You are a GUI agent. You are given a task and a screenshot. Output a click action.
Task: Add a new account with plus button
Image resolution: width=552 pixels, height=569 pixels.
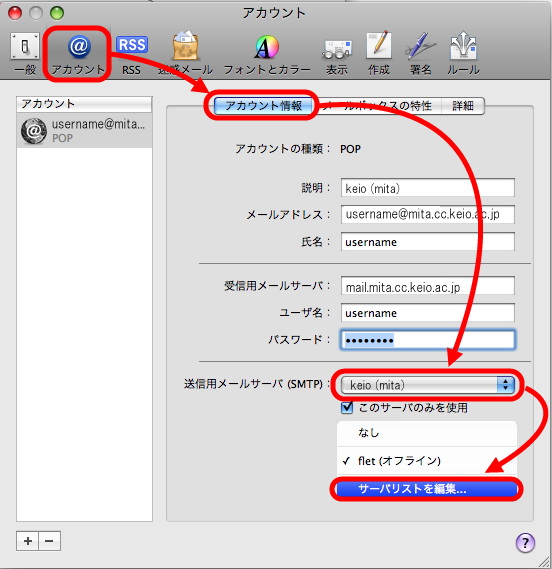28,541
